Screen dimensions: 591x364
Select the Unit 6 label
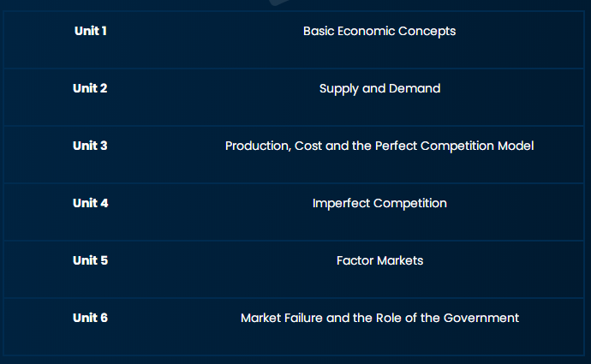tap(91, 318)
